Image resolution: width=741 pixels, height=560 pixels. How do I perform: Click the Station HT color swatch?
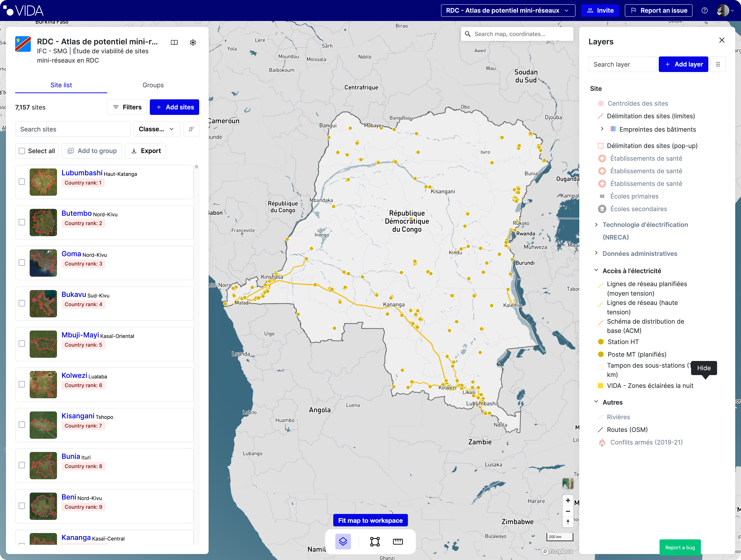601,342
